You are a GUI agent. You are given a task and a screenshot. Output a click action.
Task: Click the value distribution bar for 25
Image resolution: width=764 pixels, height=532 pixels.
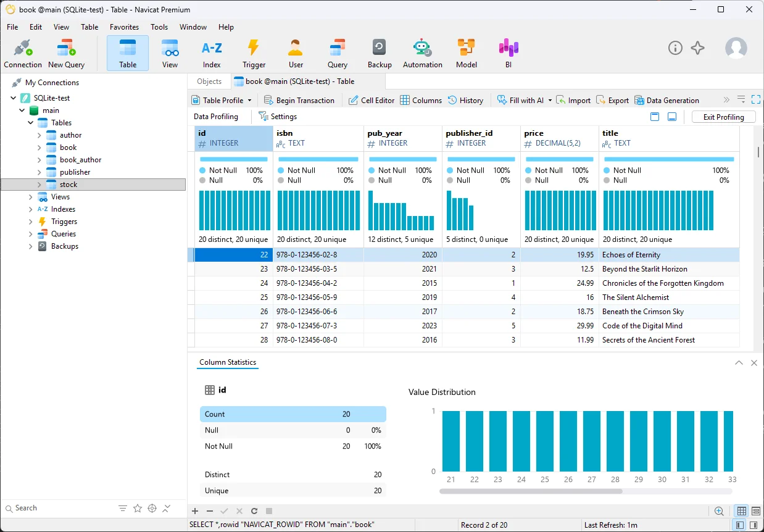(x=545, y=441)
